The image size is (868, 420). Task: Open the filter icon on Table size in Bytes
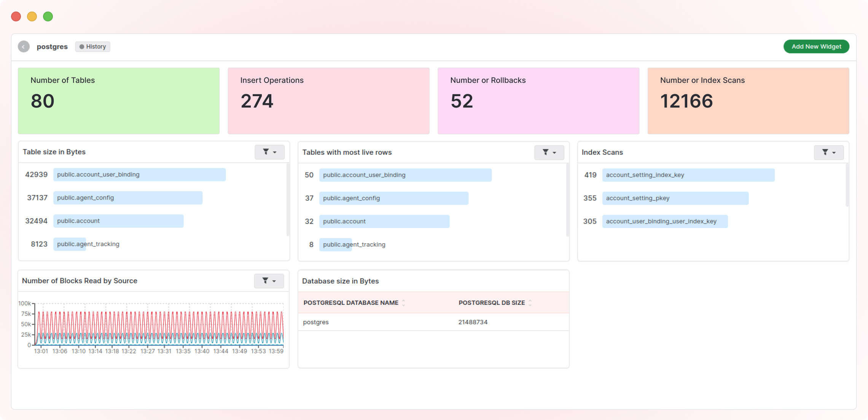coord(266,152)
